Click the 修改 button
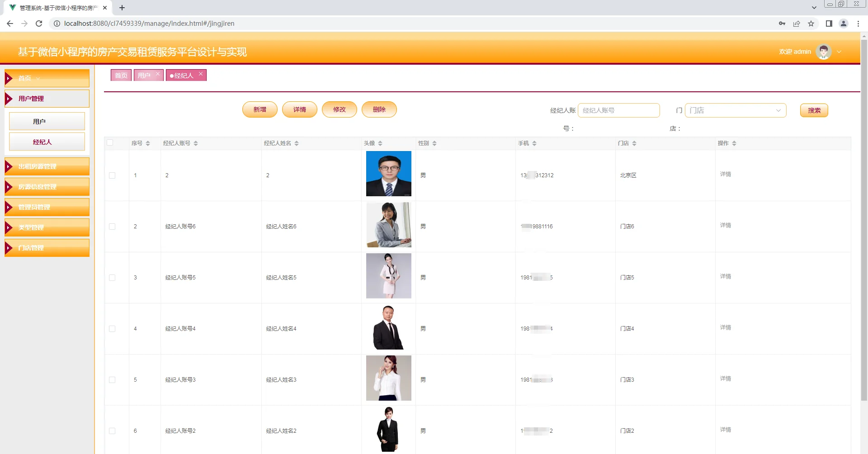Viewport: 868px width, 454px height. [340, 109]
